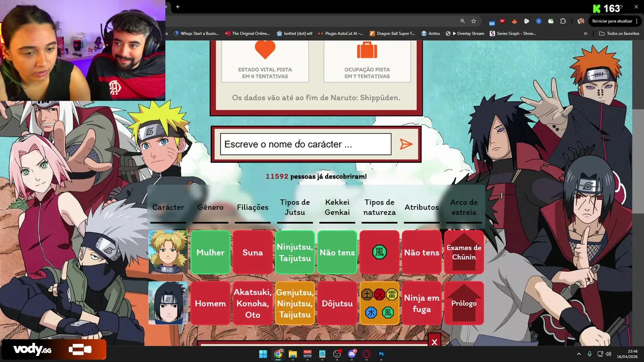
Task: Open the network icon in system tray
Action: pyautogui.click(x=601, y=354)
